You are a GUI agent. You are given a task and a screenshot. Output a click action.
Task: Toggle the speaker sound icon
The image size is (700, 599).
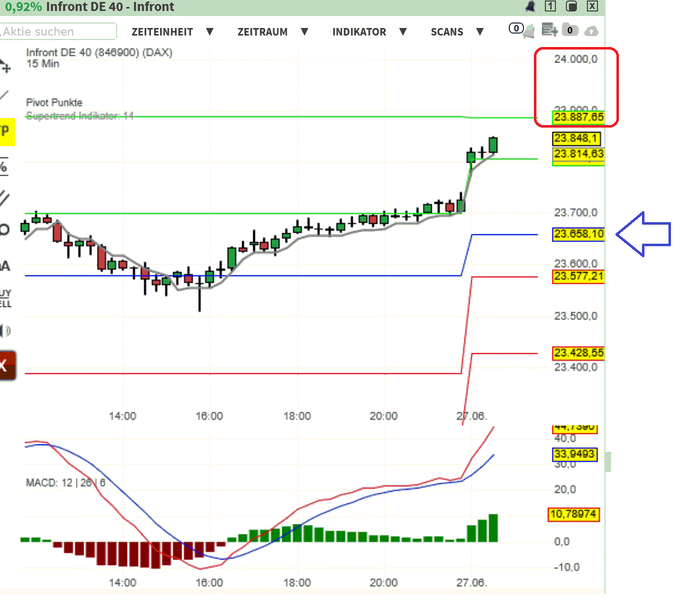tap(6, 330)
